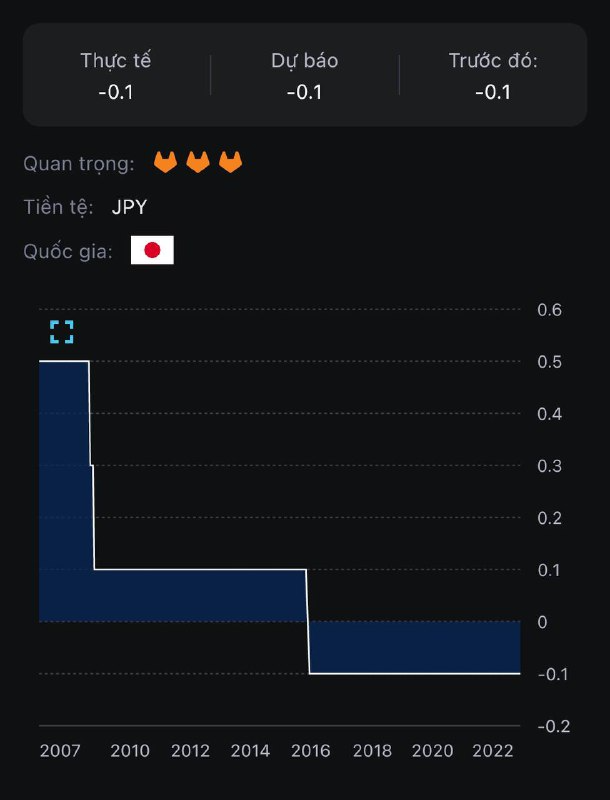Expand chart to fullscreen view

point(62,332)
